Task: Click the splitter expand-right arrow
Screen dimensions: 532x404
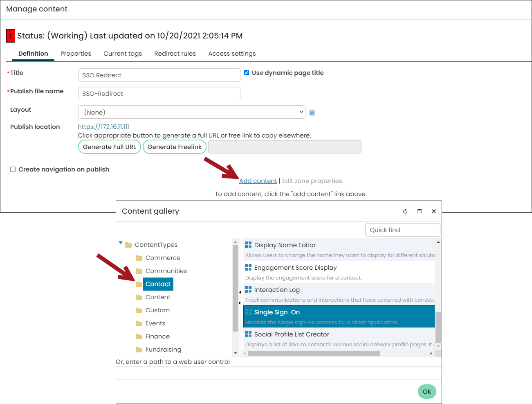Action: click(x=240, y=303)
